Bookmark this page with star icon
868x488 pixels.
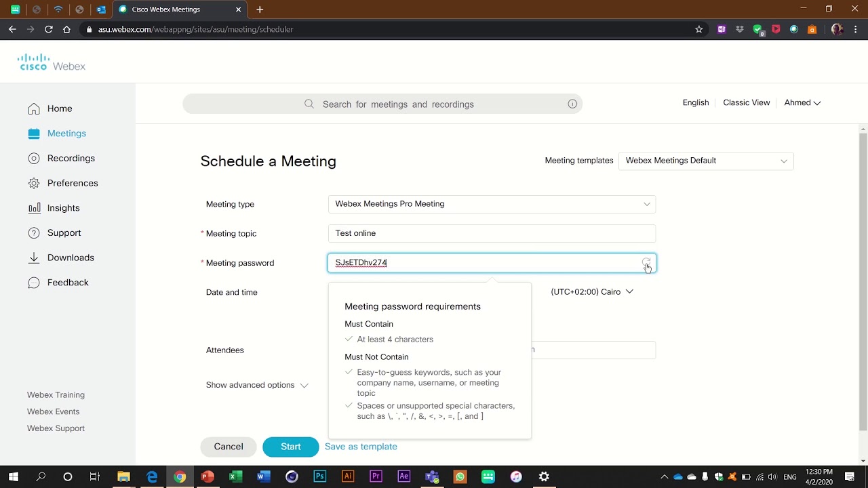[699, 29]
